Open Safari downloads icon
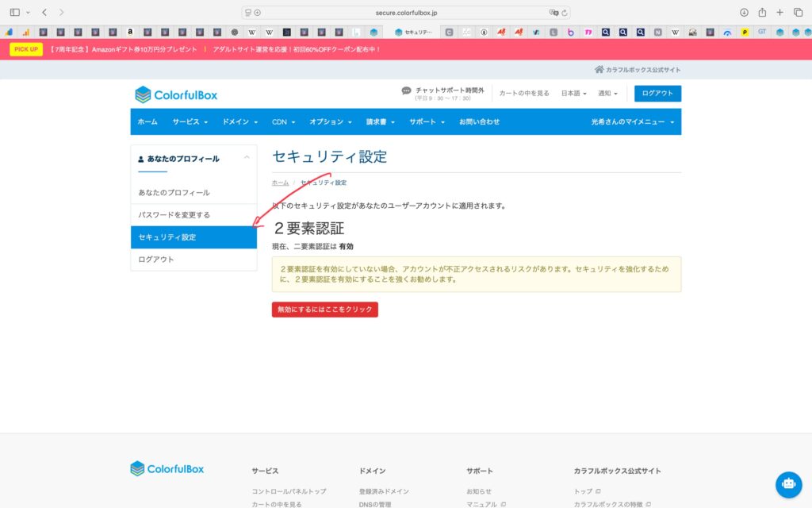Viewport: 812px width, 508px height. (x=744, y=13)
